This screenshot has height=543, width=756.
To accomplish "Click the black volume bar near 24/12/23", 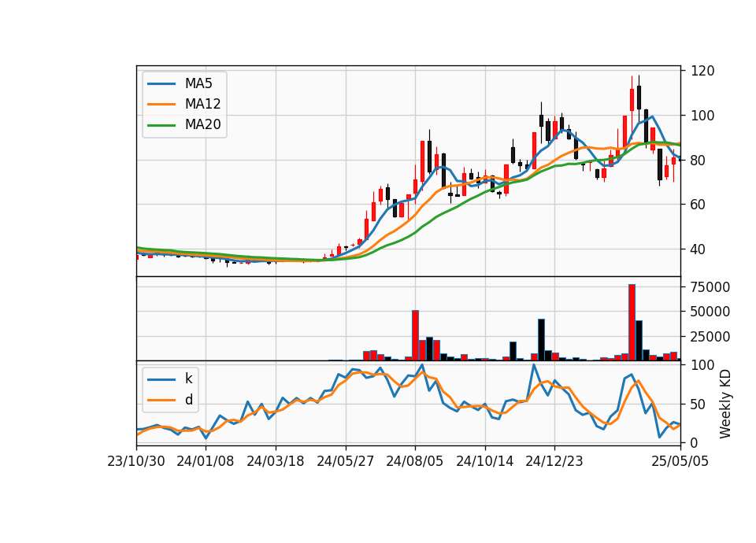I will [542, 340].
